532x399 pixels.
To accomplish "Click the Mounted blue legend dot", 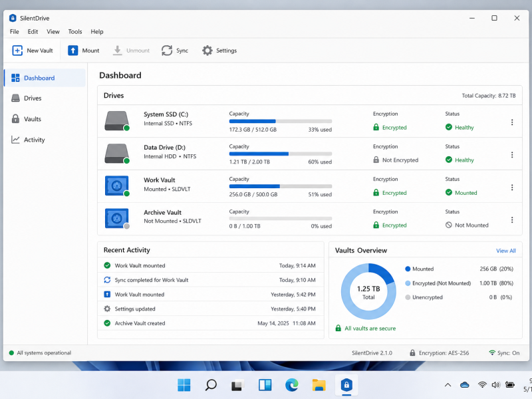I will tap(408, 269).
